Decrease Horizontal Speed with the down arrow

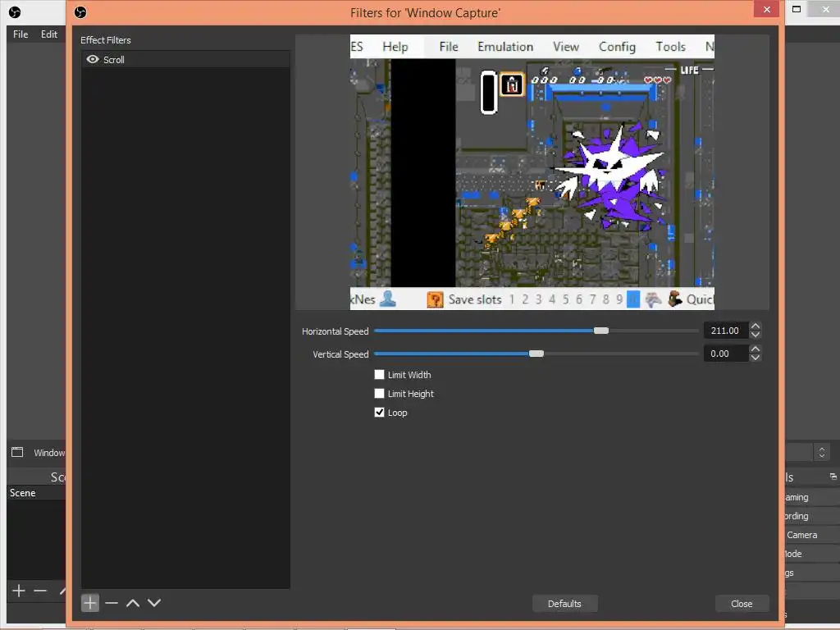(756, 335)
